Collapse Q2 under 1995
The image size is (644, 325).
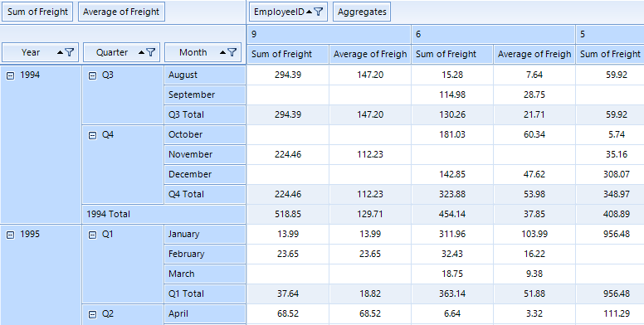click(93, 314)
